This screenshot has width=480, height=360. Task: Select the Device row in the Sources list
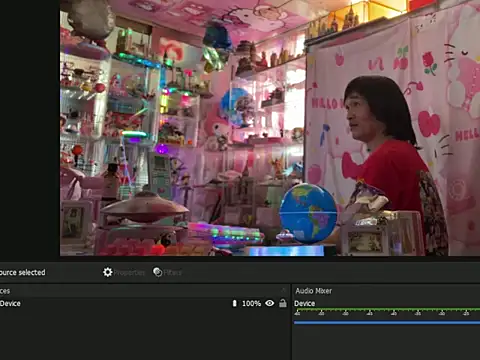pos(145,303)
